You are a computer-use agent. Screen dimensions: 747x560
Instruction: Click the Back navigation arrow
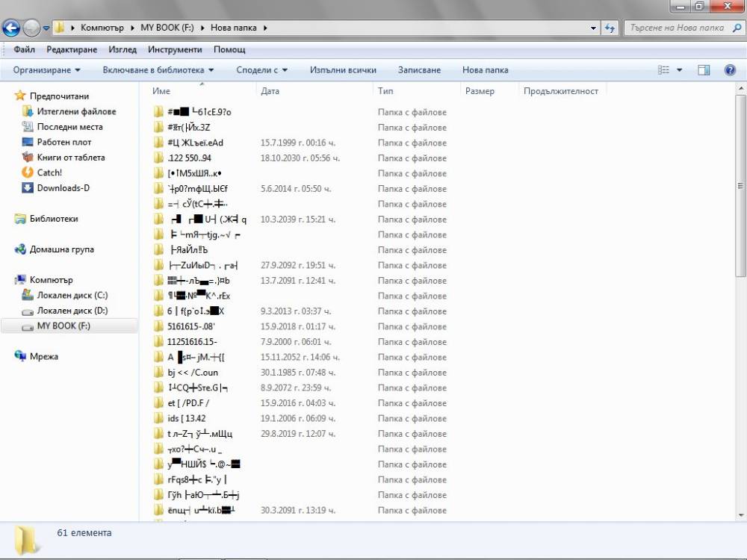[x=11, y=28]
